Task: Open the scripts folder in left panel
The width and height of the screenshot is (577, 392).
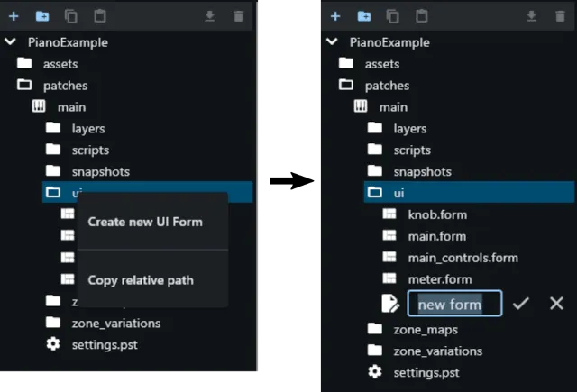Action: point(78,150)
